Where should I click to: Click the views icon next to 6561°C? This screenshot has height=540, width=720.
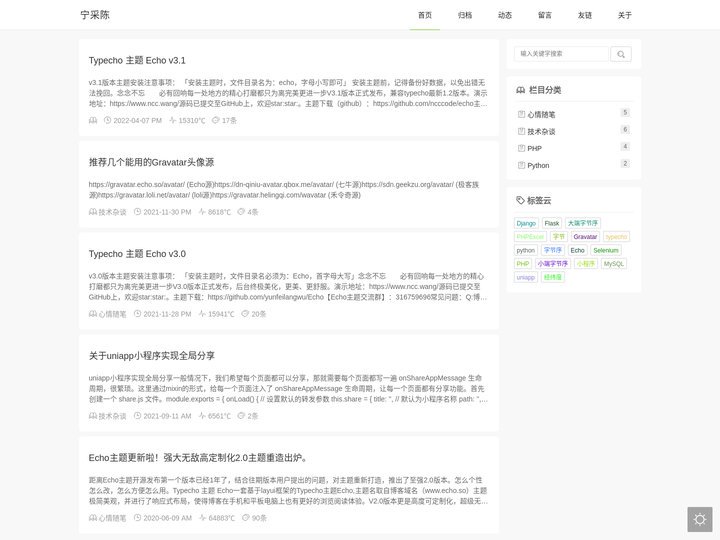(x=202, y=416)
